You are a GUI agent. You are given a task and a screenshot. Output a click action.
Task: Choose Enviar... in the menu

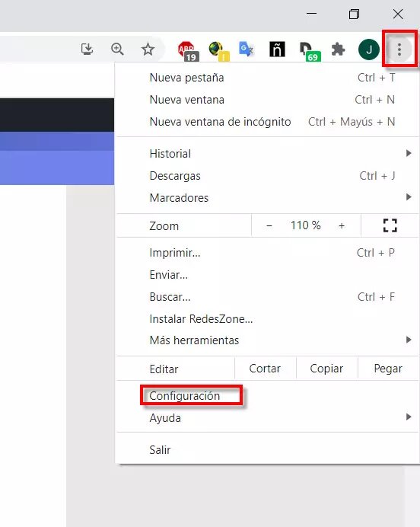pyautogui.click(x=268, y=275)
